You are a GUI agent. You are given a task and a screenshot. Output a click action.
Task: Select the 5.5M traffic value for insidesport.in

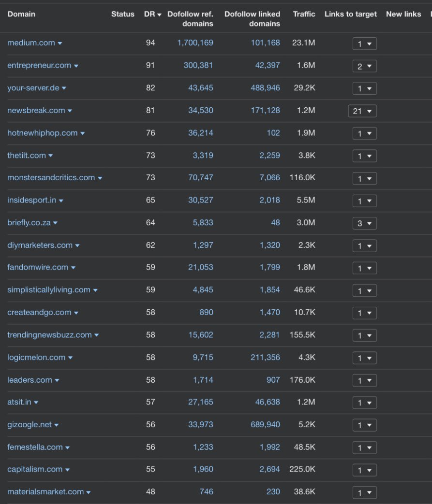pyautogui.click(x=306, y=200)
